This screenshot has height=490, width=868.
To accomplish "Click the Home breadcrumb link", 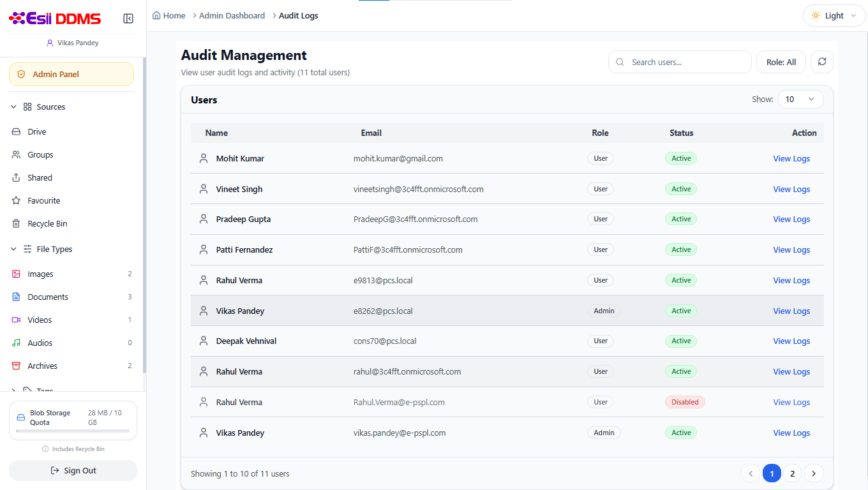I will pos(174,16).
